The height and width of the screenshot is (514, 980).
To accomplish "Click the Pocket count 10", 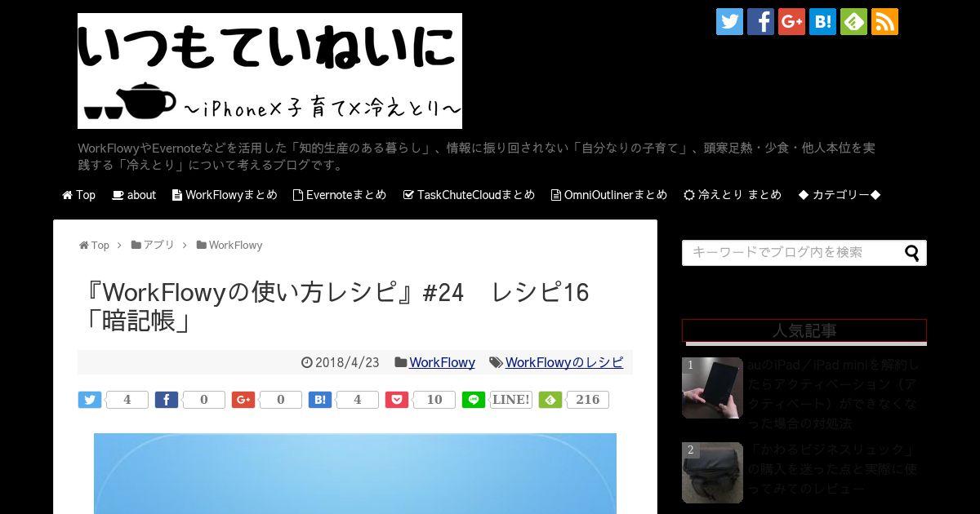I will point(434,400).
